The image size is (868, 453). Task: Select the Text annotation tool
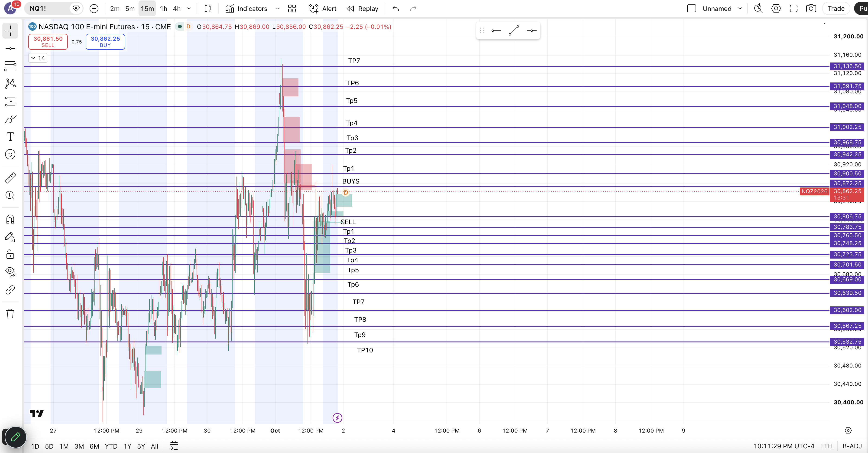(10, 137)
